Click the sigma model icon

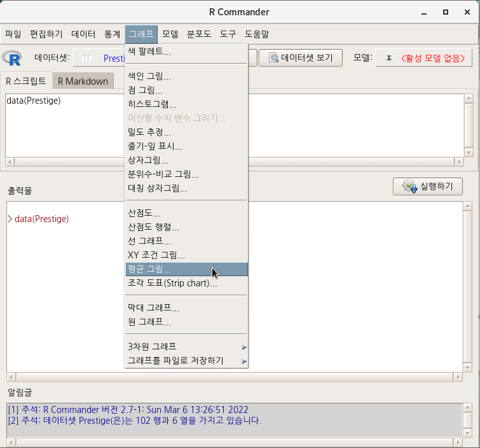coord(389,58)
